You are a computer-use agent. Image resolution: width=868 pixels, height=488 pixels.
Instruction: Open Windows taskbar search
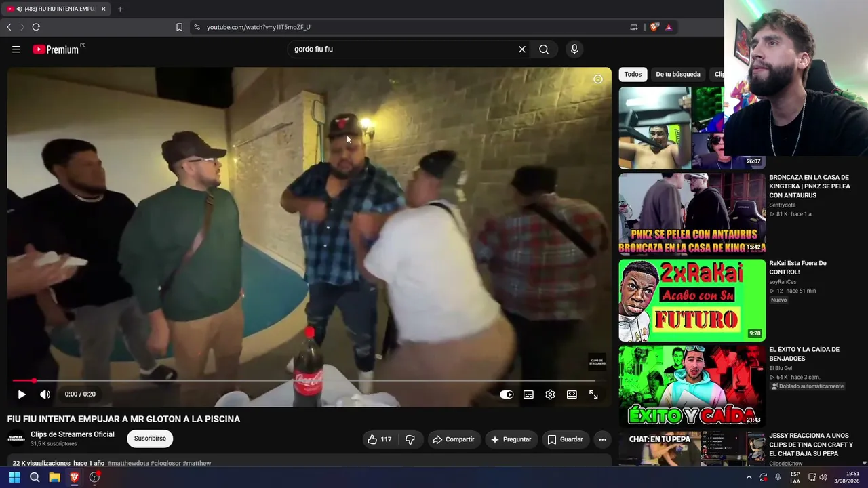point(35,477)
